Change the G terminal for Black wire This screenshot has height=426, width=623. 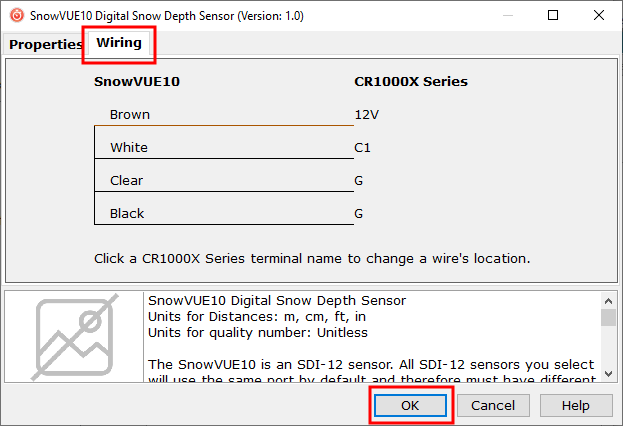click(x=359, y=214)
